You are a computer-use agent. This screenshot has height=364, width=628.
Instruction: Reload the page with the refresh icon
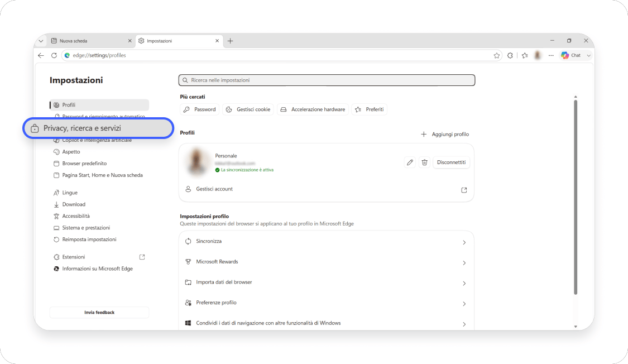pyautogui.click(x=54, y=55)
